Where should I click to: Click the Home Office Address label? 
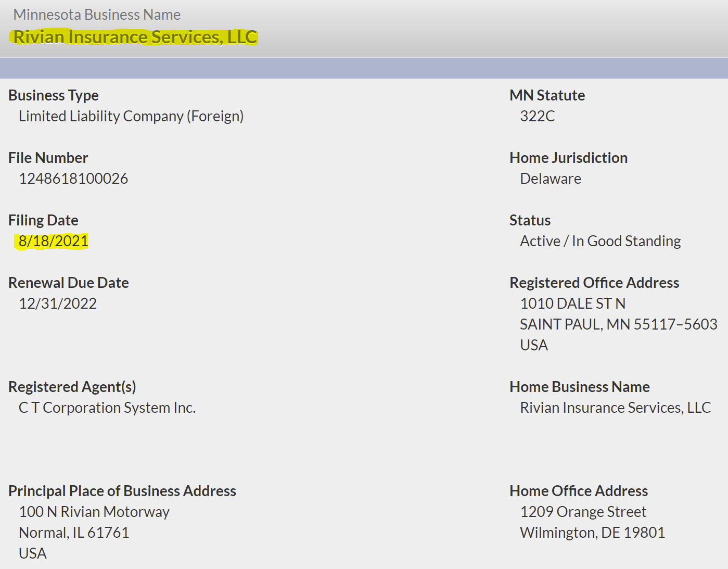coord(579,491)
